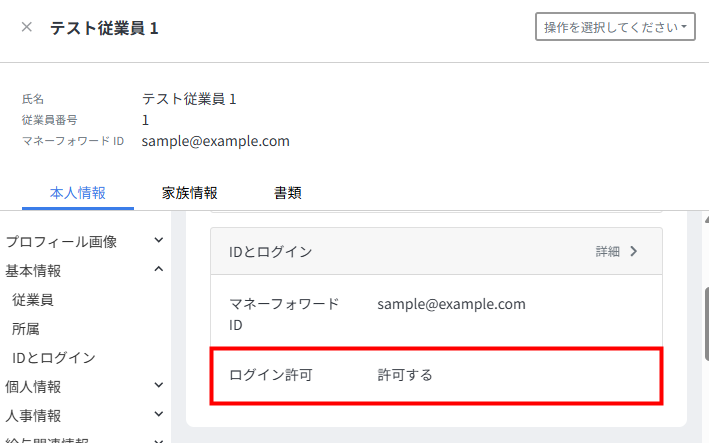Switch to the 本人情報 tab

77,193
